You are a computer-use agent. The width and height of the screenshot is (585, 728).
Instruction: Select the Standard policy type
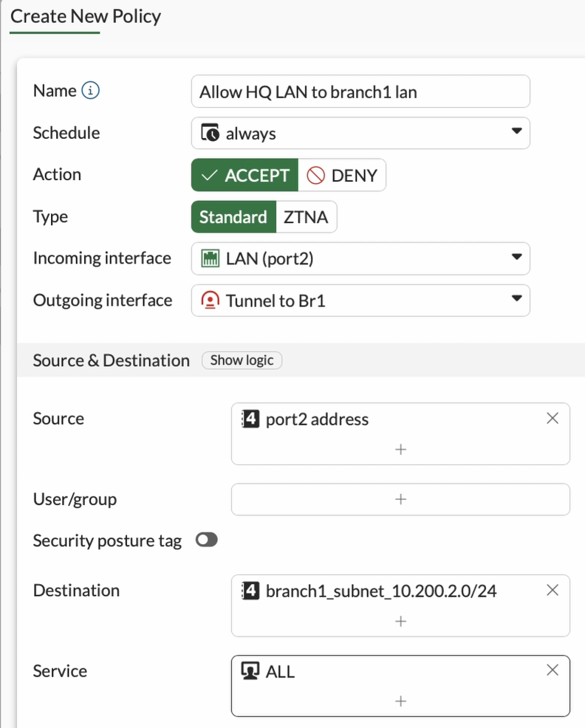[233, 217]
